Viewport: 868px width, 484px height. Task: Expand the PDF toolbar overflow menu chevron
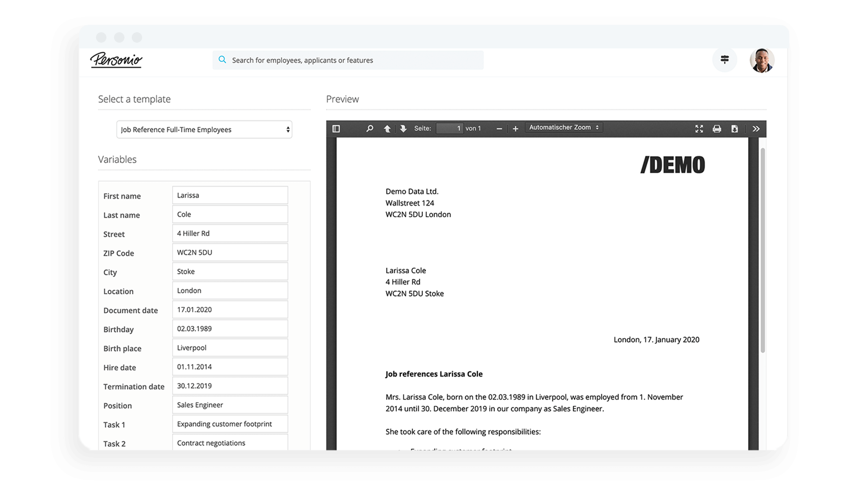coord(756,128)
